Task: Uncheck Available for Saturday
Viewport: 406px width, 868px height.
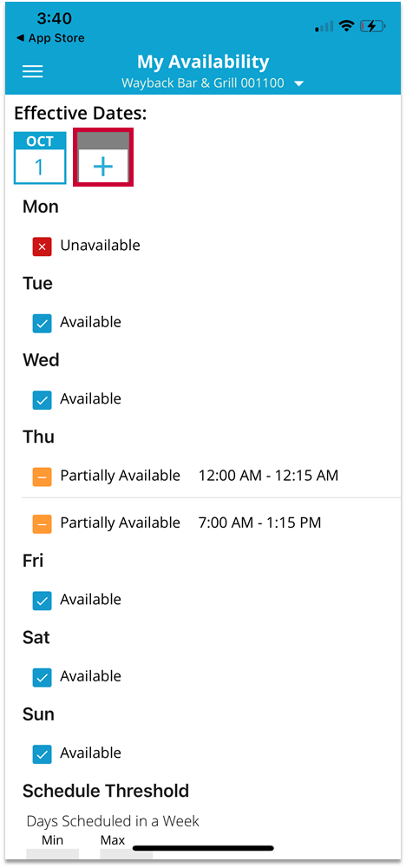Action: coord(42,678)
